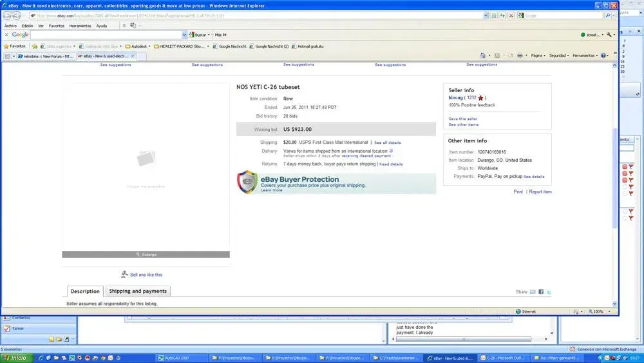Switch to C-26 Microsoft Outlook taskbar button

pyautogui.click(x=504, y=358)
